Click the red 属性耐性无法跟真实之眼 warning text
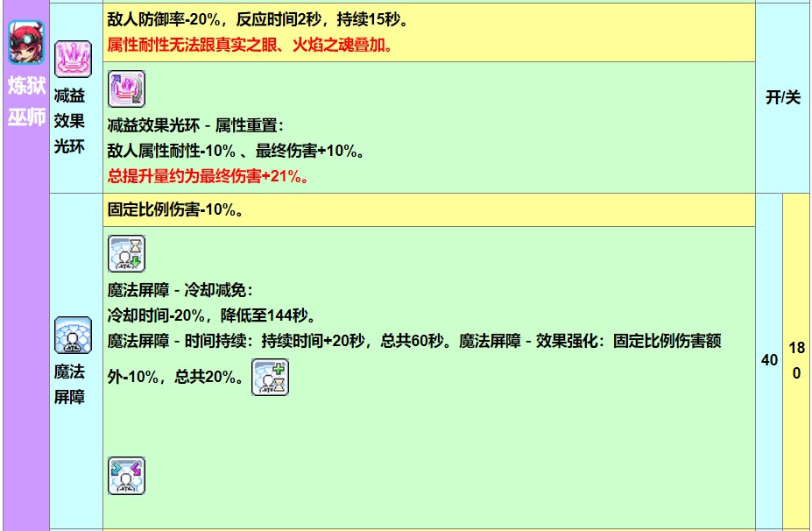This screenshot has width=812, height=531. [251, 45]
